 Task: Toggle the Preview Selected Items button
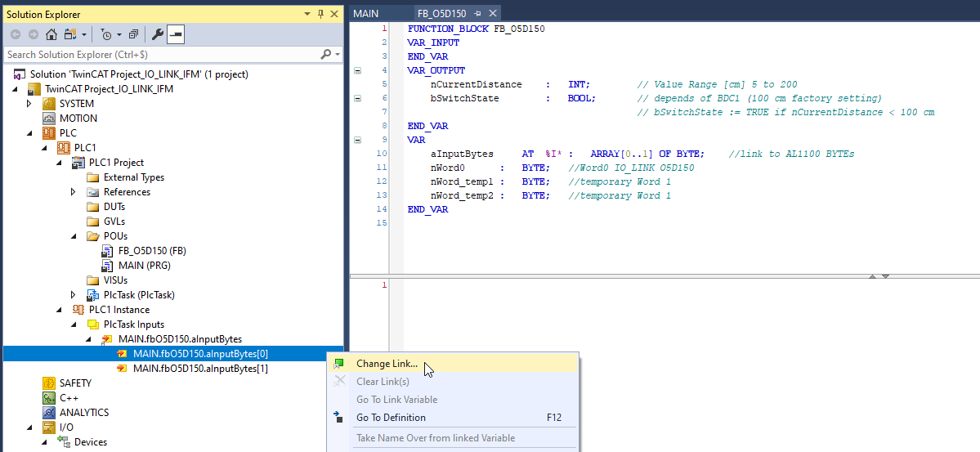click(176, 34)
